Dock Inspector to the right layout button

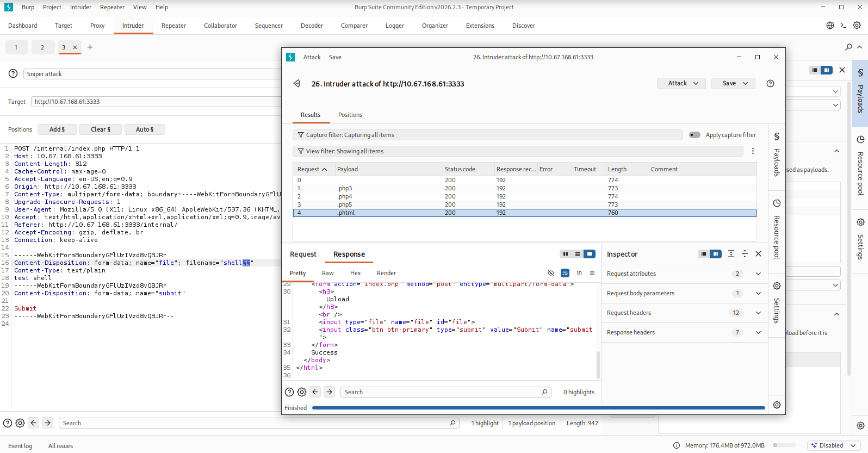716,254
